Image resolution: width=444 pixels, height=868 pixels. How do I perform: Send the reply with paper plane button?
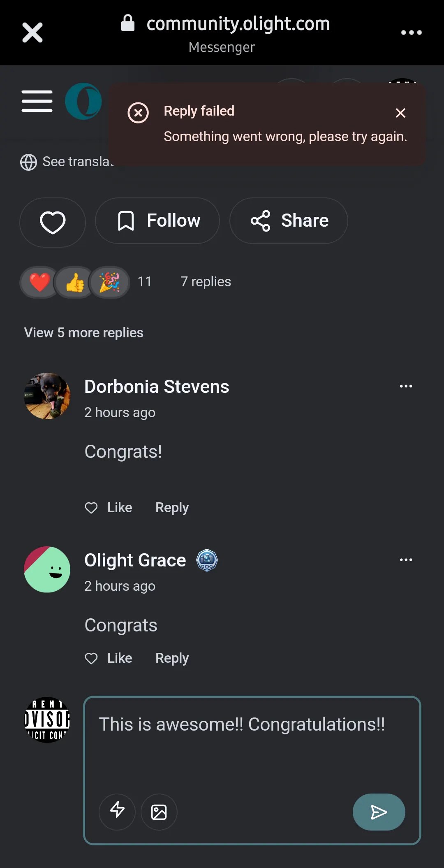(379, 812)
